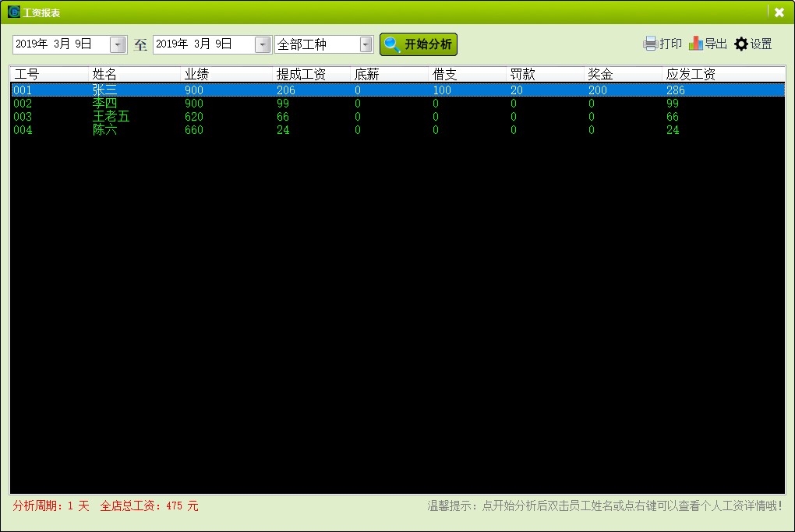Screen dimensions: 795x532
Task: Open the 全部工种 job type dropdown
Action: pyautogui.click(x=366, y=45)
